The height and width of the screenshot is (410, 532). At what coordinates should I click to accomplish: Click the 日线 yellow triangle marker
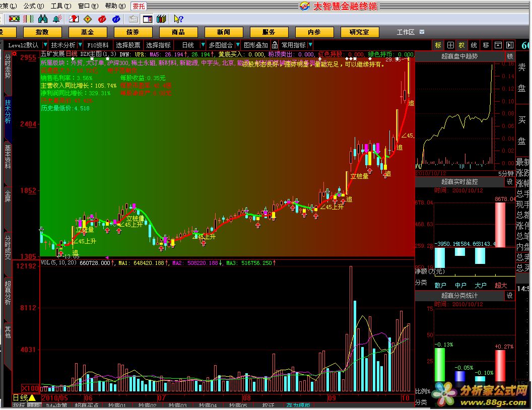point(32,398)
